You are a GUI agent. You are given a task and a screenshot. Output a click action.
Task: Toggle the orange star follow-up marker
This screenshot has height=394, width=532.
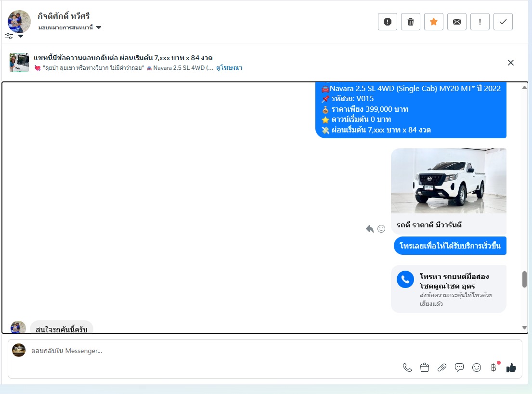pyautogui.click(x=434, y=22)
